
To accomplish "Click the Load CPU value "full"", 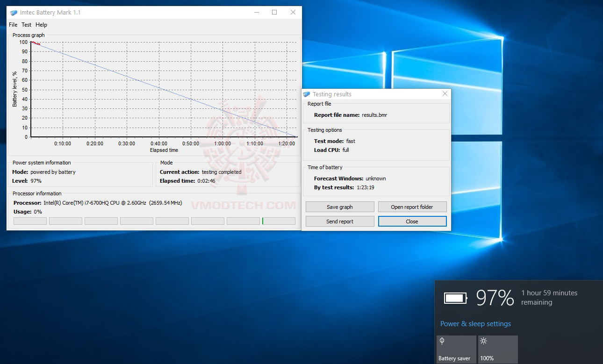I will click(345, 150).
